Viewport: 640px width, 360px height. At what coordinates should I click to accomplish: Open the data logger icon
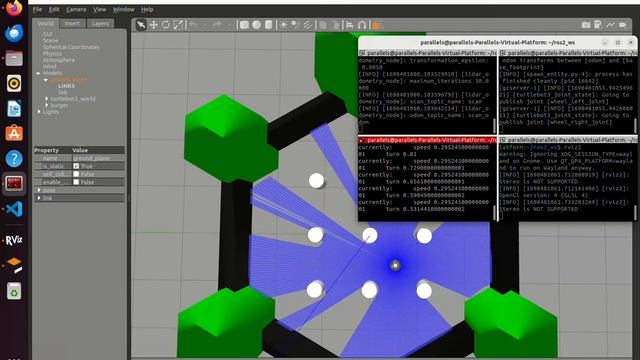[598, 25]
